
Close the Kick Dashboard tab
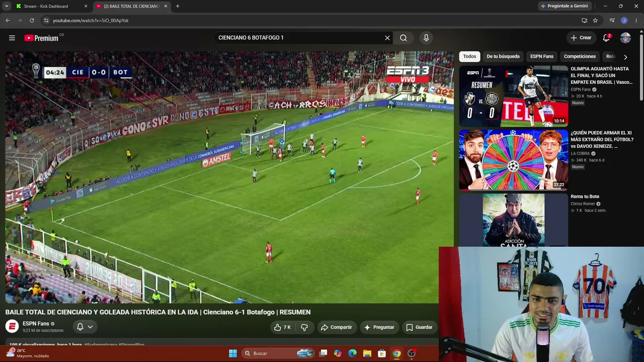pyautogui.click(x=86, y=6)
